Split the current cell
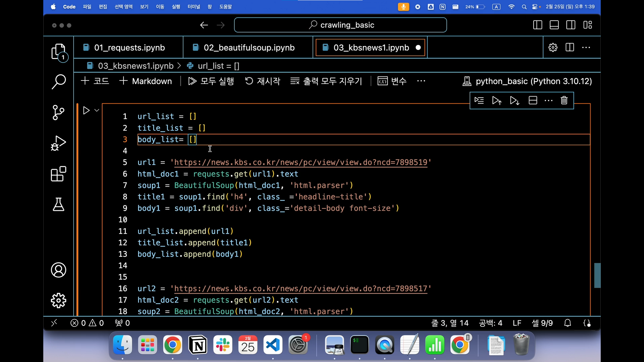The height and width of the screenshot is (362, 644). tap(533, 100)
